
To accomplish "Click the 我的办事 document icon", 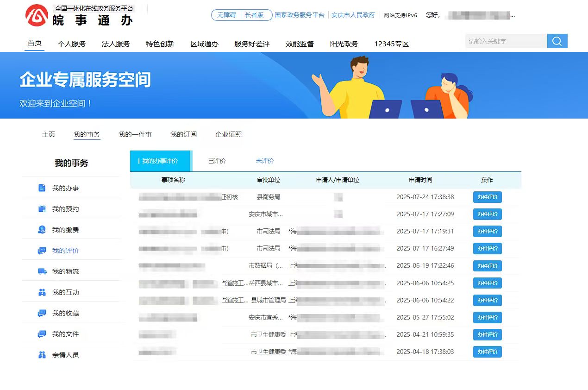I will [42, 188].
